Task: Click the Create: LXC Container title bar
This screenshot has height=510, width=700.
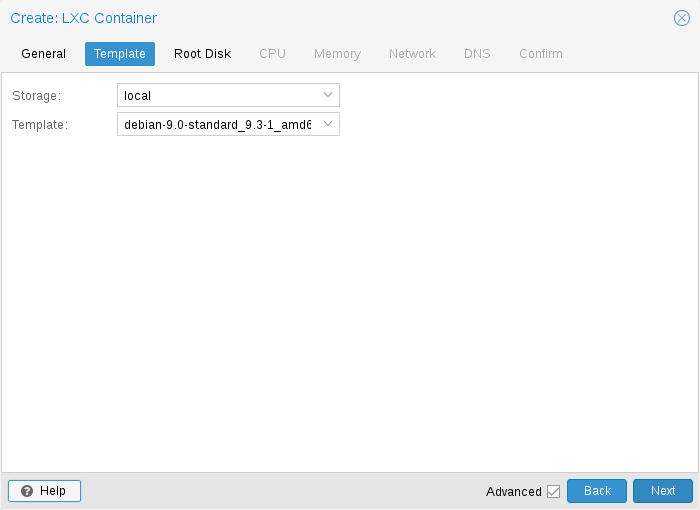Action: tap(300, 18)
